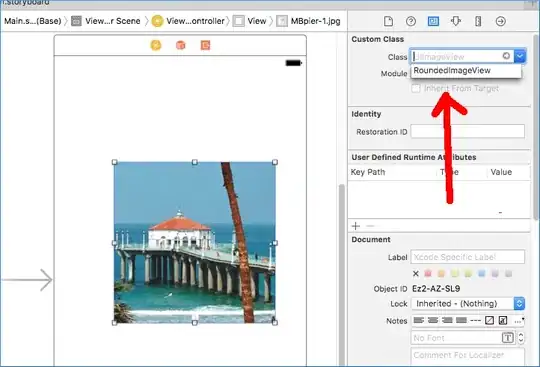Click the User Defined Runtime Attributes heading

coord(414,157)
